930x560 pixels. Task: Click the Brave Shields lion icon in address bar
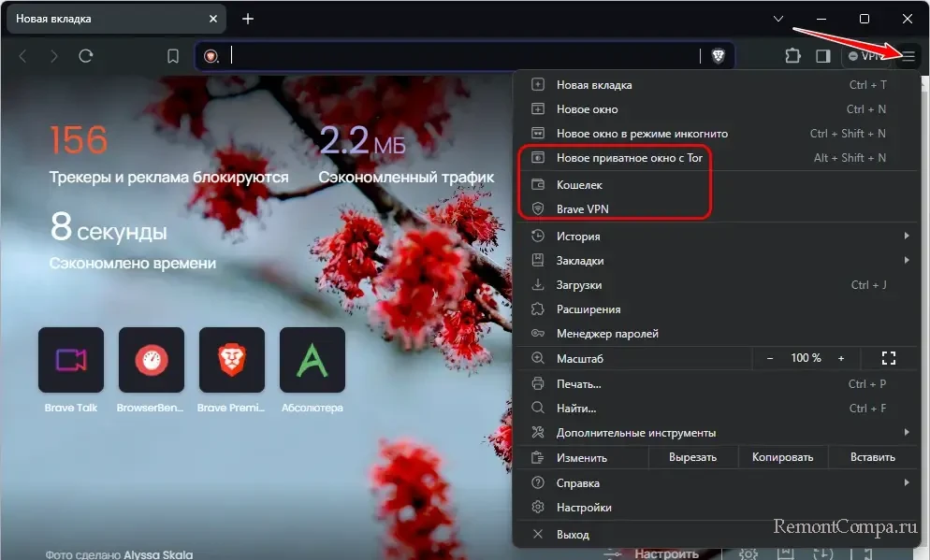tap(718, 56)
